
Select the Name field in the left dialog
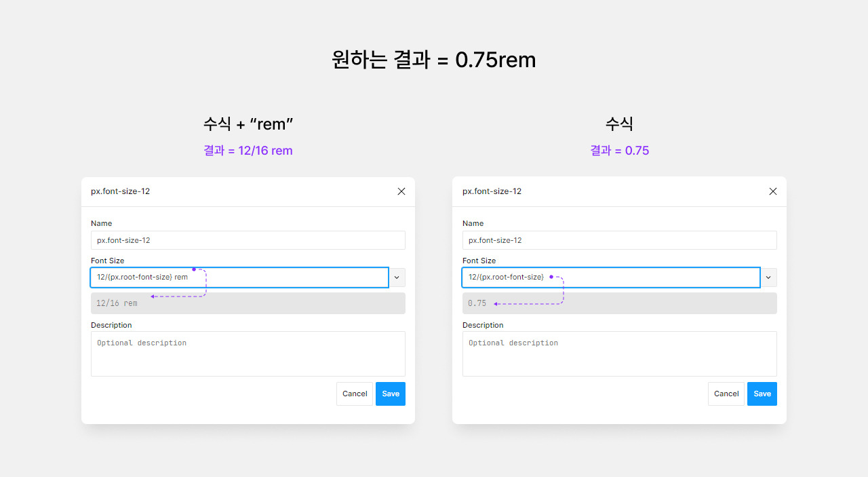pos(248,240)
